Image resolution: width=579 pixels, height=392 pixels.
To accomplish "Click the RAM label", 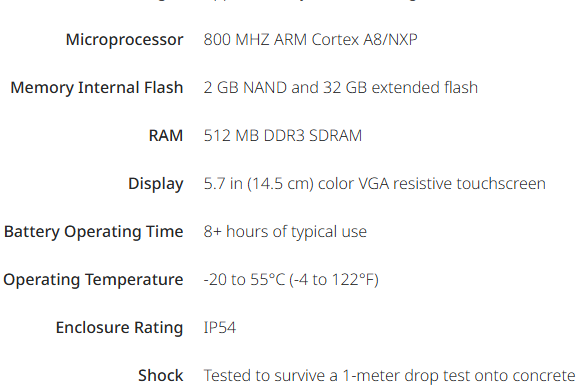I will (166, 135).
